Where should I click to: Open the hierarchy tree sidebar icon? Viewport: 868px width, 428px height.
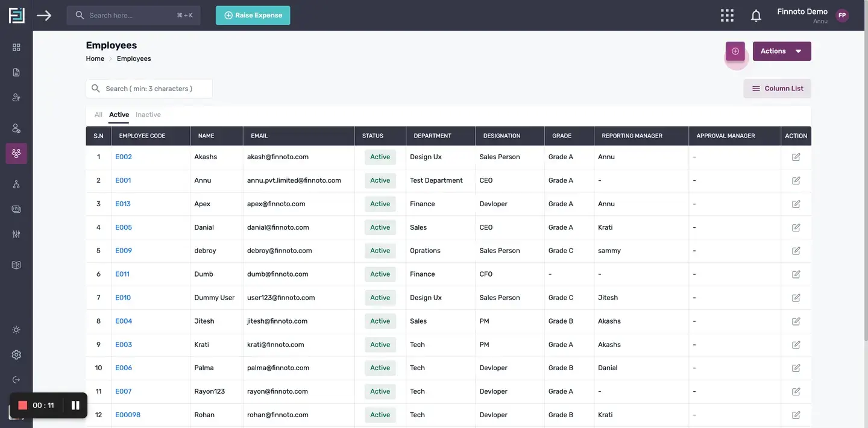coord(16,184)
